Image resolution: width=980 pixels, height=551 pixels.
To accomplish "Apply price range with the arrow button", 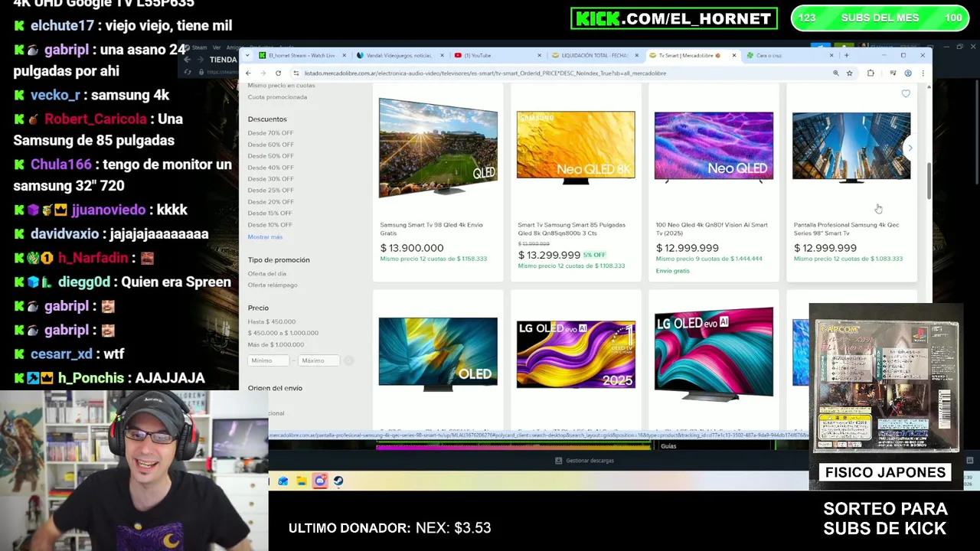I will (x=348, y=360).
